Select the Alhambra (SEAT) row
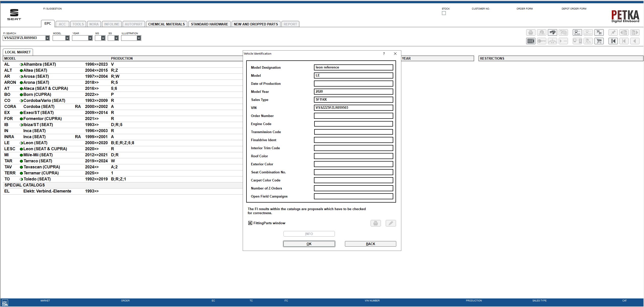 coord(123,64)
